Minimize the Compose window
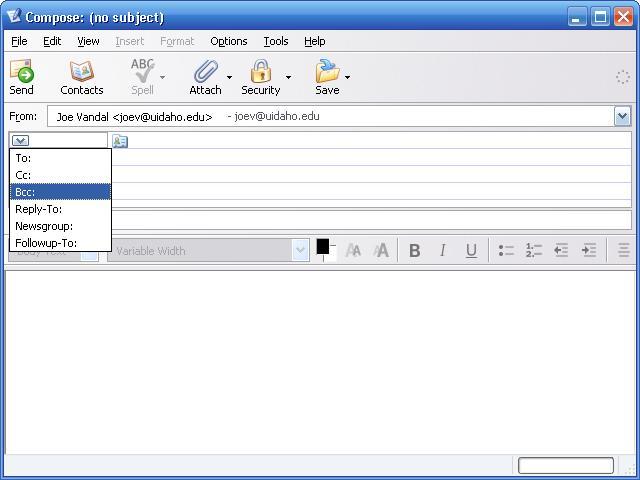Image resolution: width=640 pixels, height=480 pixels. click(577, 17)
